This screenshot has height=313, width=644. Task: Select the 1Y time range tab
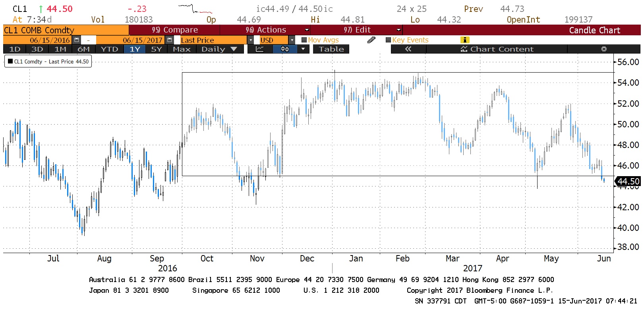(x=135, y=49)
